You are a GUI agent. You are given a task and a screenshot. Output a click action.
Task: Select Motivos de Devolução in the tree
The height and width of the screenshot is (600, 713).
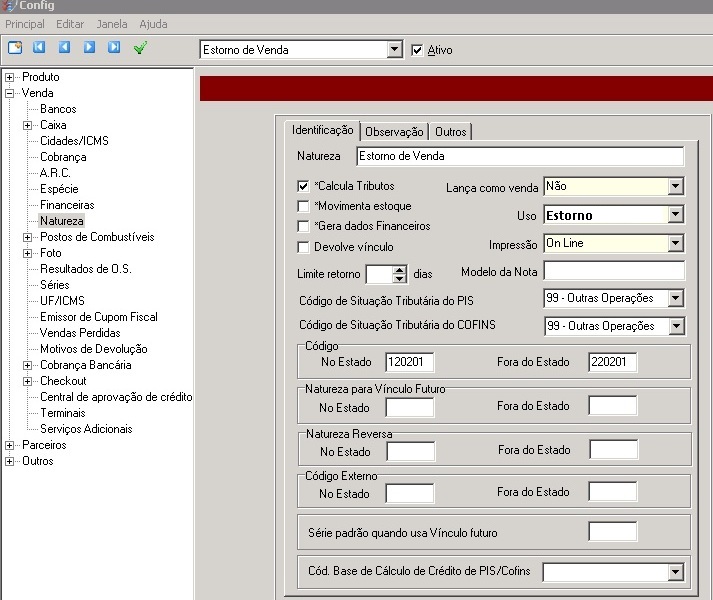[x=94, y=349]
